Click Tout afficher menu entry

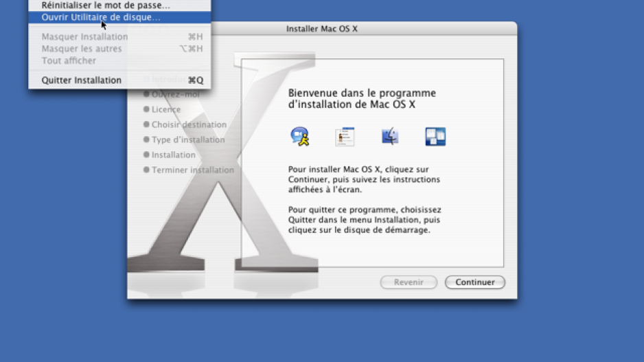119,60
